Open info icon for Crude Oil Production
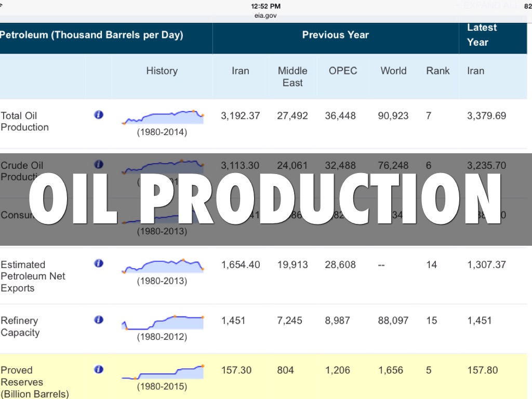The height and width of the screenshot is (399, 532). pyautogui.click(x=99, y=164)
